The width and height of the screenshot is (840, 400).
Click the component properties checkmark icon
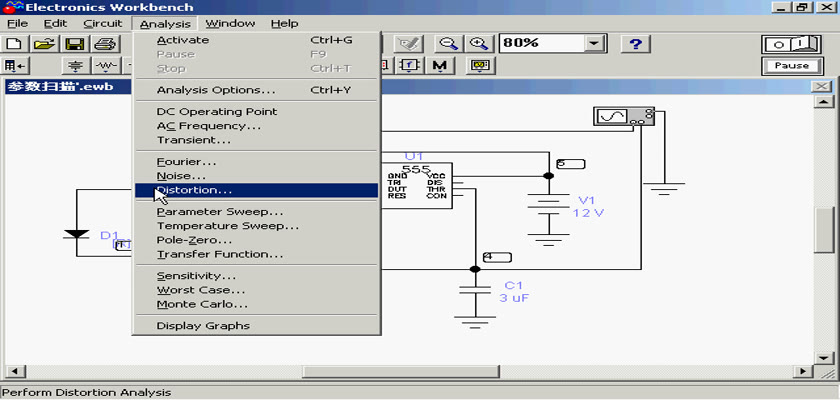point(409,43)
